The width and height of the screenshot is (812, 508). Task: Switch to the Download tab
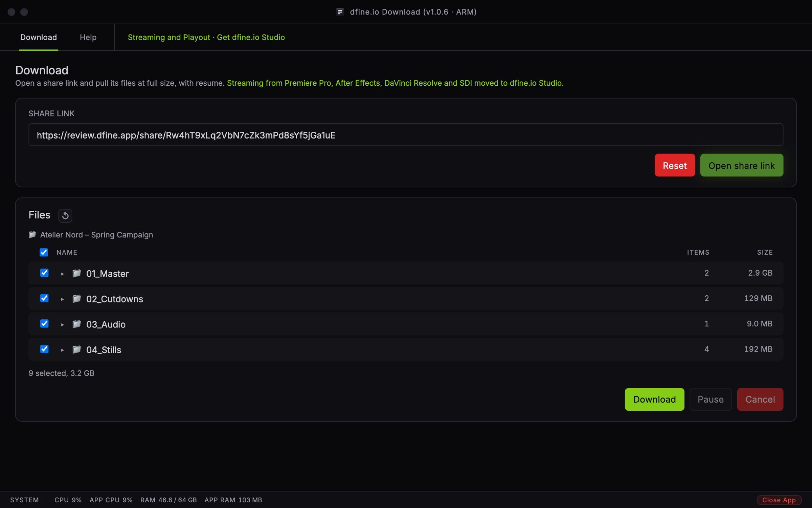pyautogui.click(x=39, y=37)
